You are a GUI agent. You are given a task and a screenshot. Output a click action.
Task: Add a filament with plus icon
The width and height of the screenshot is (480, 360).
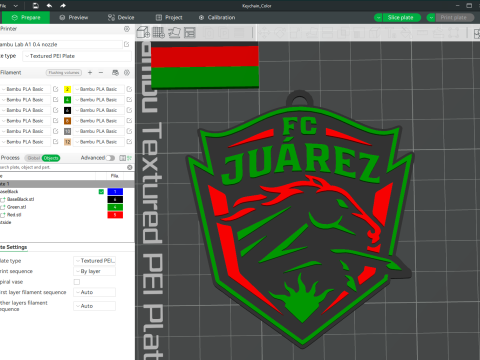[x=90, y=72]
